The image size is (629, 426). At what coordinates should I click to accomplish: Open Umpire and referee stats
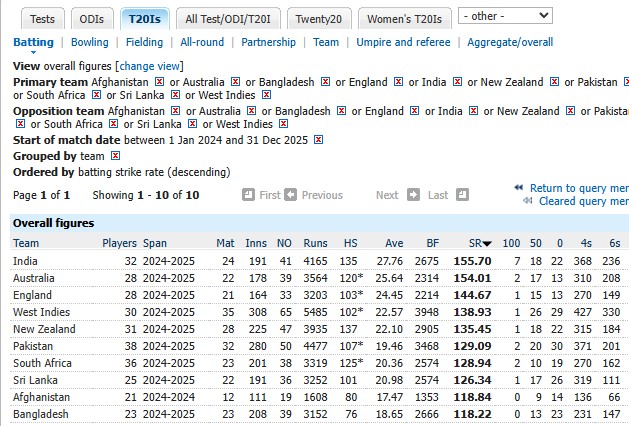pos(403,42)
